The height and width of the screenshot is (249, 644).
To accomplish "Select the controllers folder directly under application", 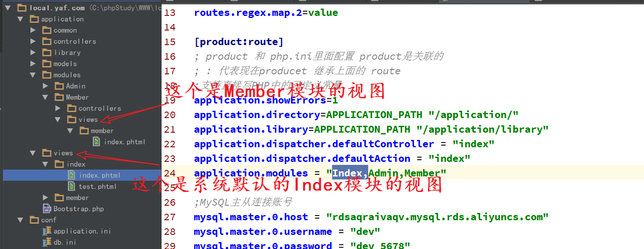I will [x=74, y=42].
